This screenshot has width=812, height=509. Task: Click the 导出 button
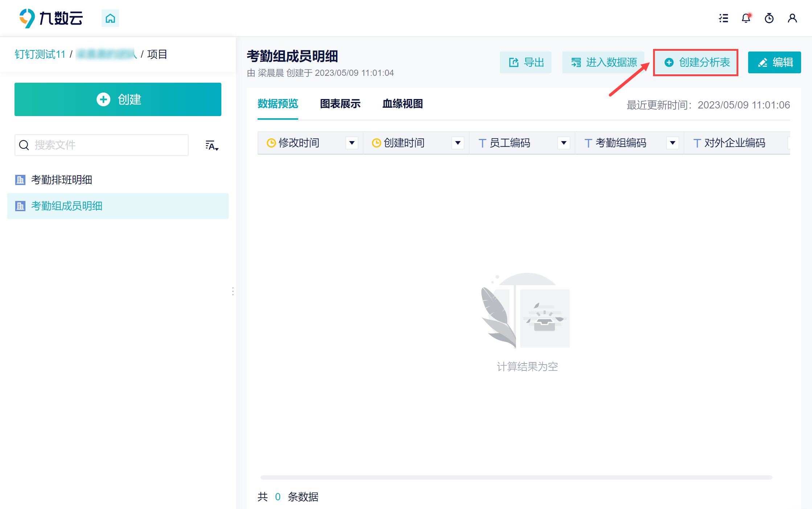click(x=526, y=62)
